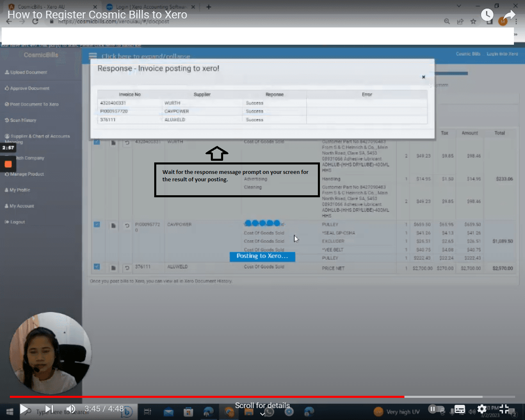This screenshot has width=525, height=420.
Task: Click the CosmicBills sidebar logo
Action: pos(41,55)
